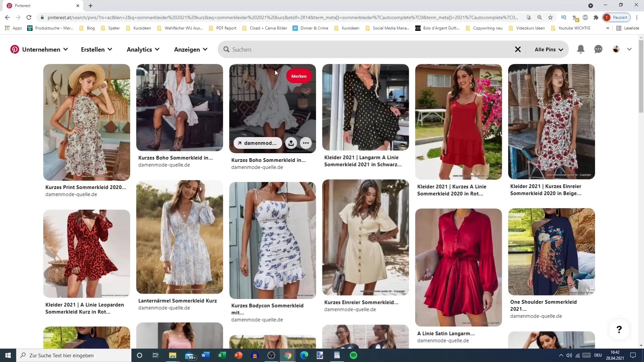This screenshot has width=644, height=362.
Task: Click the Pinterest account profile icon
Action: pyautogui.click(x=616, y=49)
